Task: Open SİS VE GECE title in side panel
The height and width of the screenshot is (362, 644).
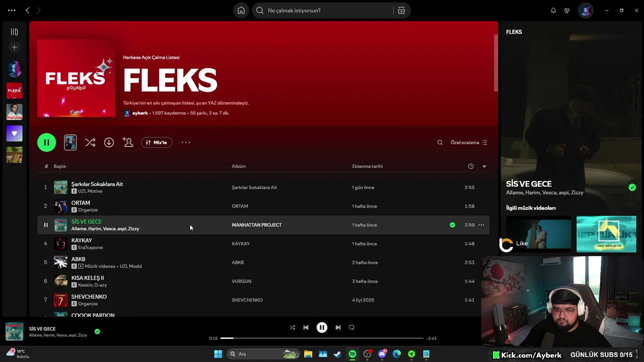Action: coord(529,184)
